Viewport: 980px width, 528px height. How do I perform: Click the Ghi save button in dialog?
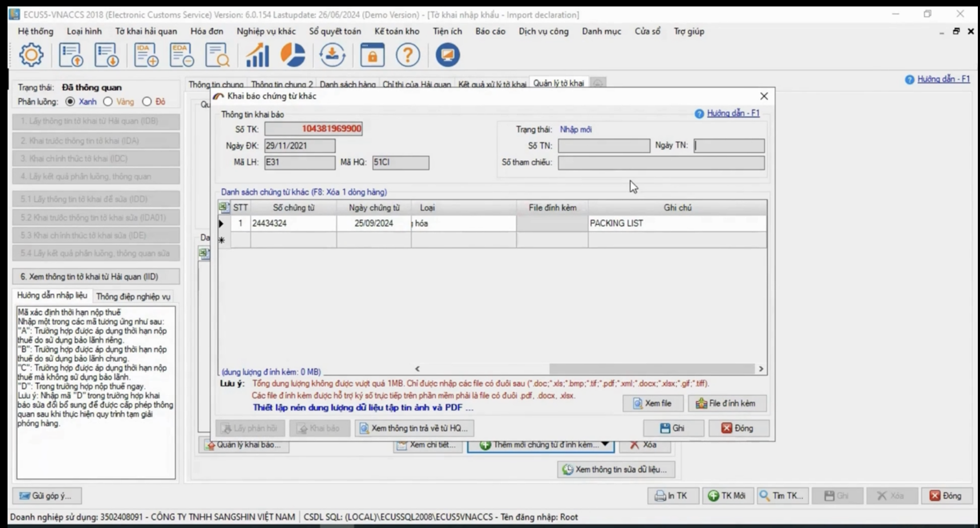(x=673, y=428)
